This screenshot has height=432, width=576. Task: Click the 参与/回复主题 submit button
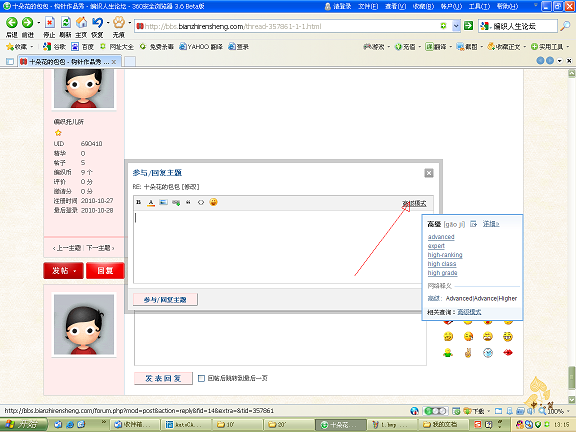coord(165,300)
